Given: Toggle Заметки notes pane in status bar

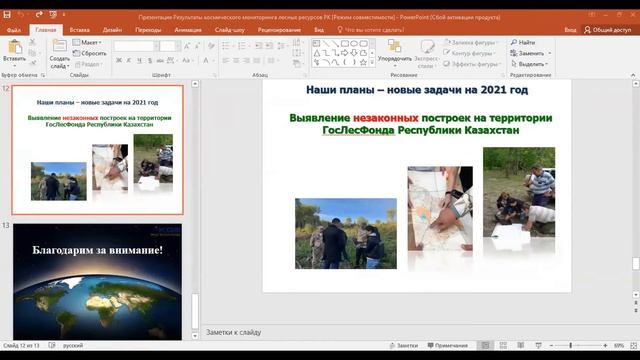Looking at the screenshot, I should click(x=403, y=345).
